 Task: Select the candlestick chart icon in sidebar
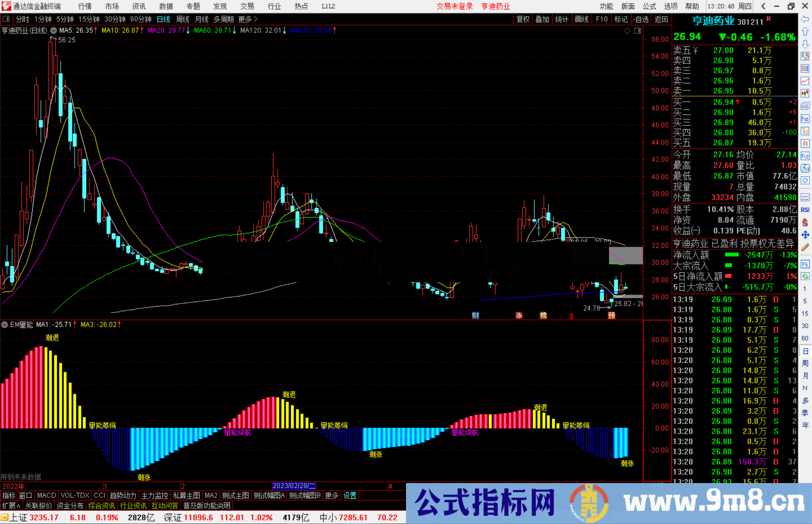805,94
